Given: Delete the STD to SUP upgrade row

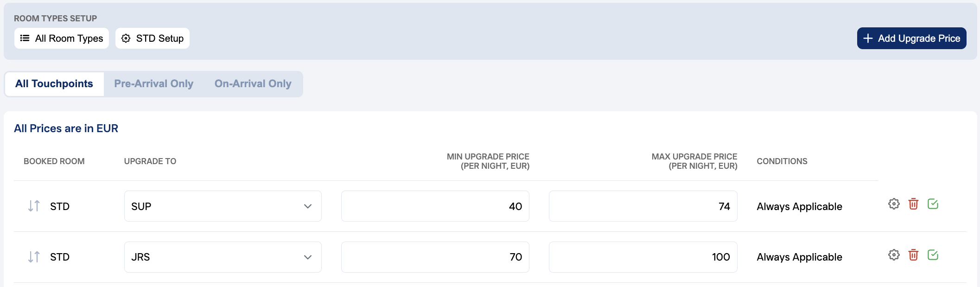Looking at the screenshot, I should tap(913, 204).
